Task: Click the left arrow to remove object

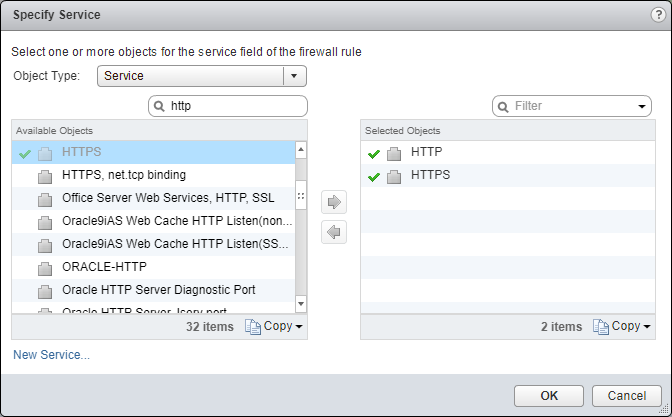Action: click(x=334, y=232)
